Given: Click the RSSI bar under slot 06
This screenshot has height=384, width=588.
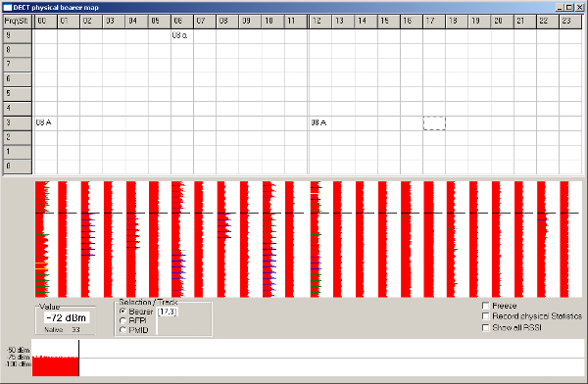Looking at the screenshot, I should [178, 239].
